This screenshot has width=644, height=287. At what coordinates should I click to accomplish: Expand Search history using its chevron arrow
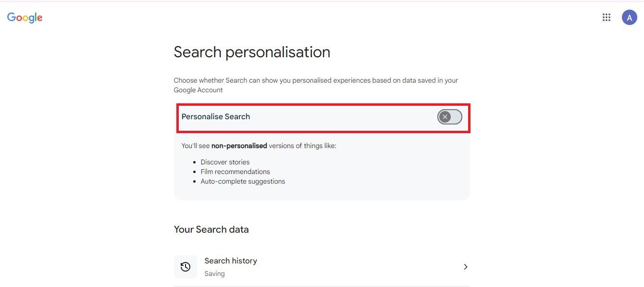[465, 267]
